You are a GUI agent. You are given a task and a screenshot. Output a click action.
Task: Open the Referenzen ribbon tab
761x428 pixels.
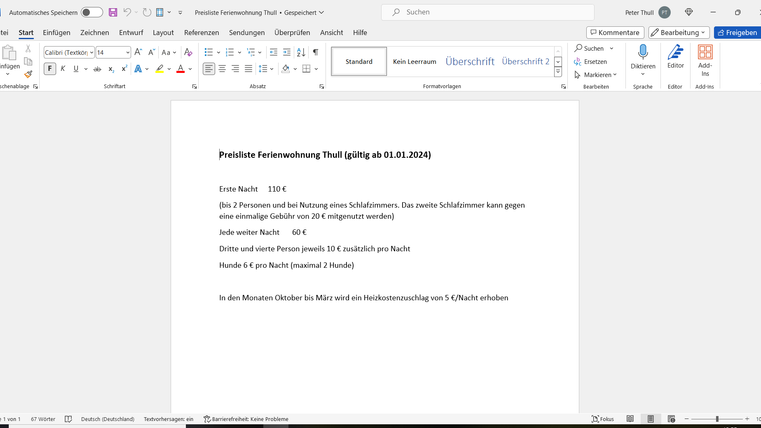tap(201, 32)
